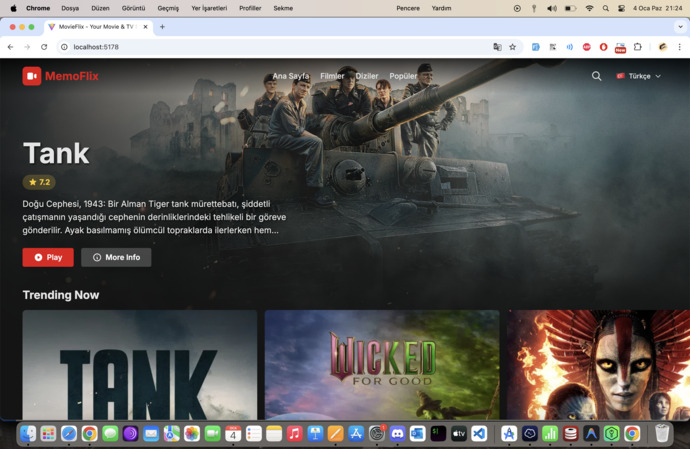Viewport: 690px width, 449px height.
Task: Open Control Center
Action: 621,8
